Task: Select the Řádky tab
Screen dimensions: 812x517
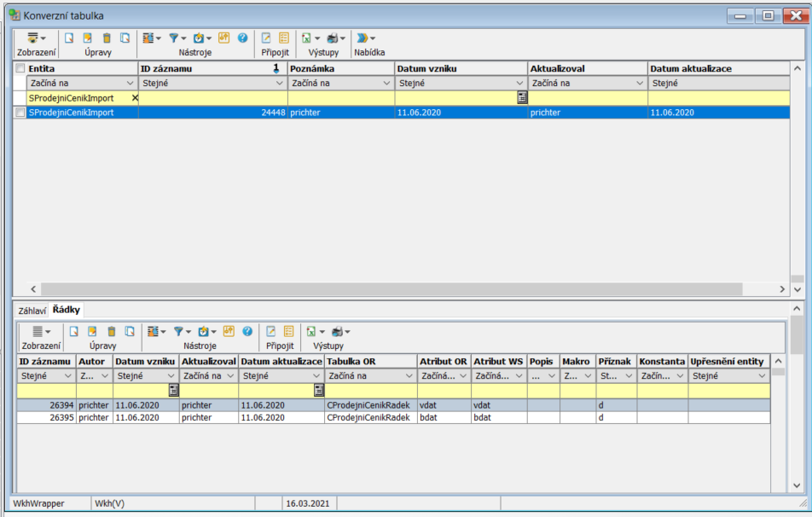Action: tap(66, 310)
